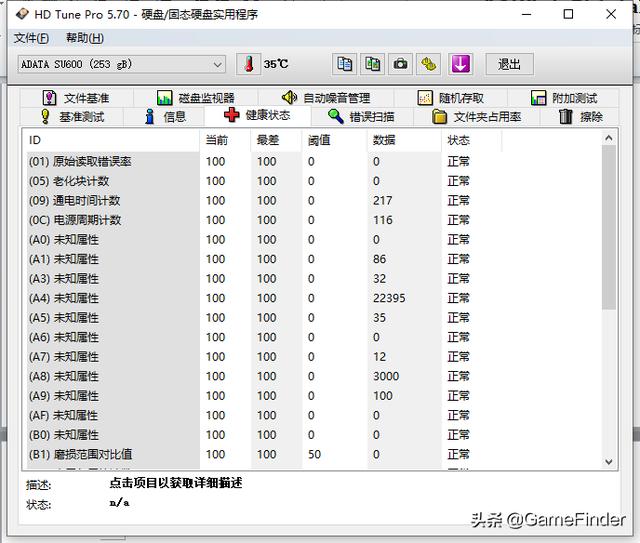The width and height of the screenshot is (640, 543).
Task: Switch to the 随机存取 tab
Action: pyautogui.click(x=451, y=98)
